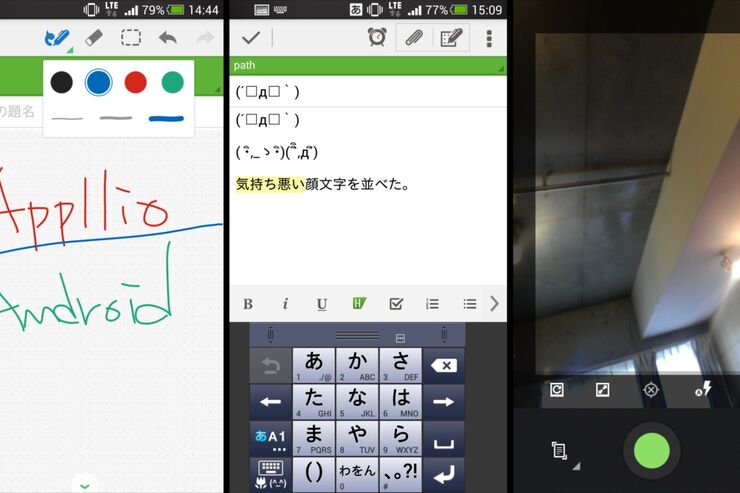
Task: Tap the punctuation 、。?! key
Action: pyautogui.click(x=401, y=475)
